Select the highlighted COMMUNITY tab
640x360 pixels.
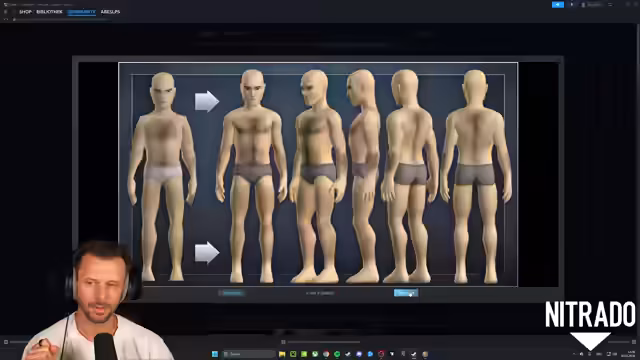click(x=82, y=12)
